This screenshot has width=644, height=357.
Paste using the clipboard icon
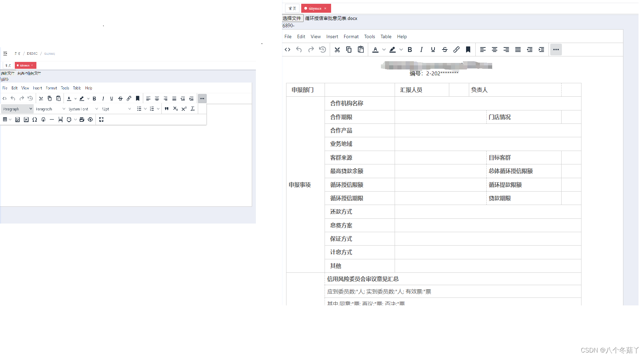tap(361, 50)
